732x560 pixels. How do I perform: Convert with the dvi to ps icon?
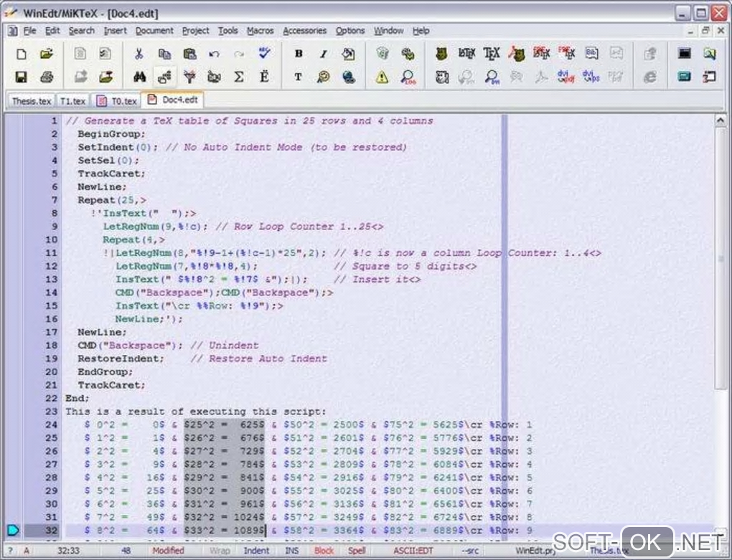pos(591,77)
